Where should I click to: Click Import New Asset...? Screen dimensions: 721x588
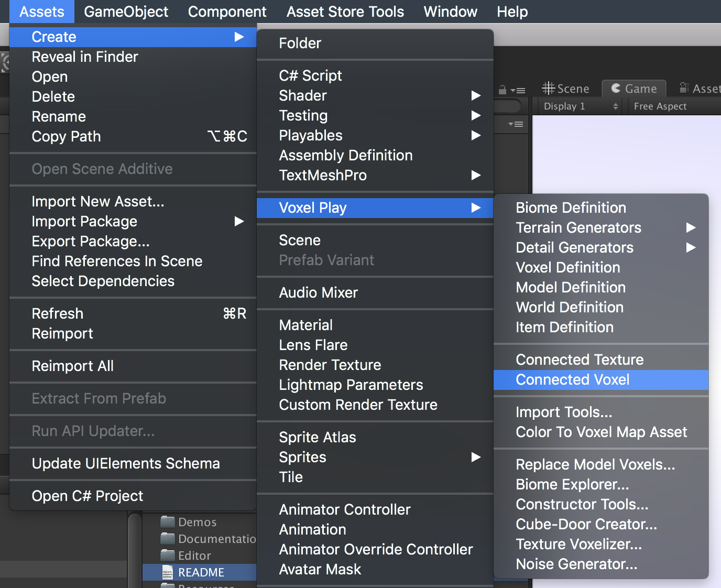(133, 201)
